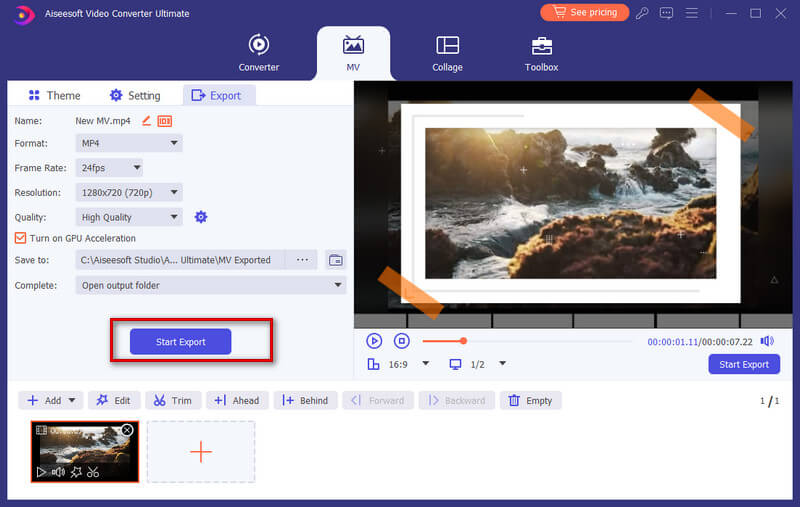Play the preview video
800x507 pixels.
(x=374, y=341)
